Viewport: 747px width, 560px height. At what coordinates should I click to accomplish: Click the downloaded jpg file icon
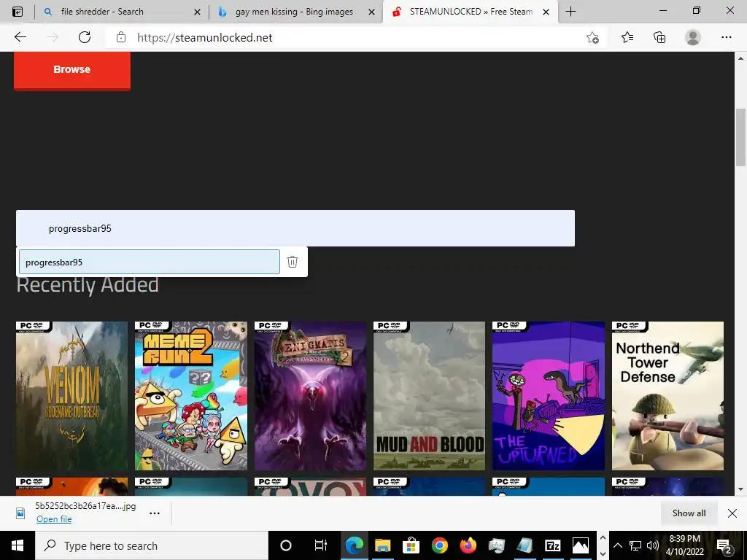[x=20, y=513]
